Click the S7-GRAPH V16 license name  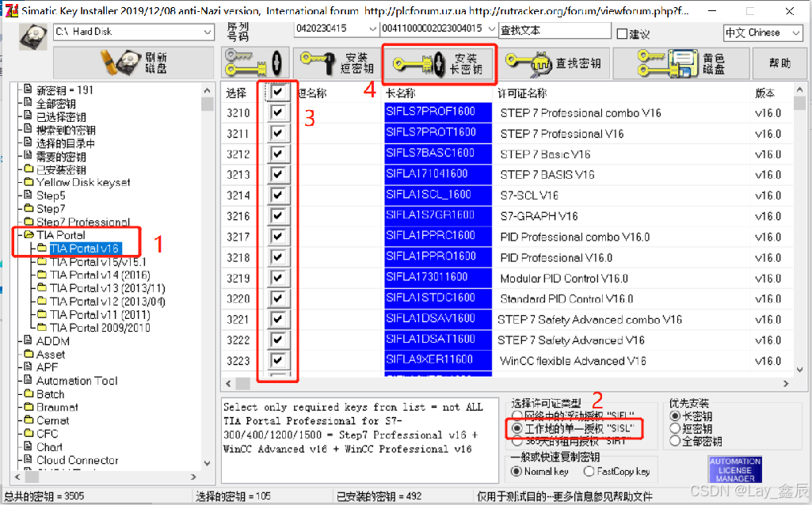pyautogui.click(x=539, y=216)
